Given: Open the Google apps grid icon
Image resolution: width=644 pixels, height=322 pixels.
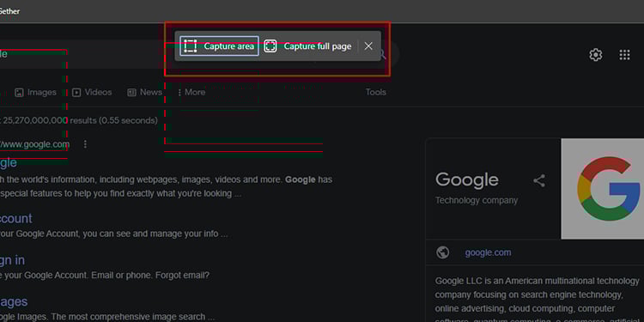Looking at the screenshot, I should (625, 55).
